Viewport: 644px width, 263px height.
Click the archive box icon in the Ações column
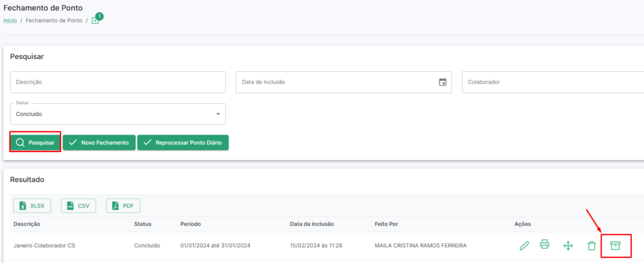pyautogui.click(x=615, y=246)
